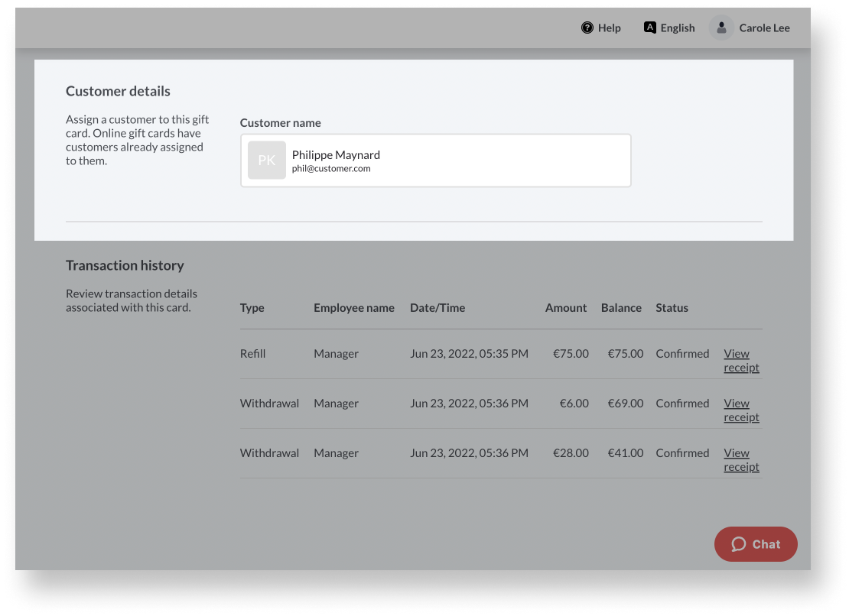Click Carole Lee's profile avatar icon
This screenshot has height=616, width=849.
[721, 28]
